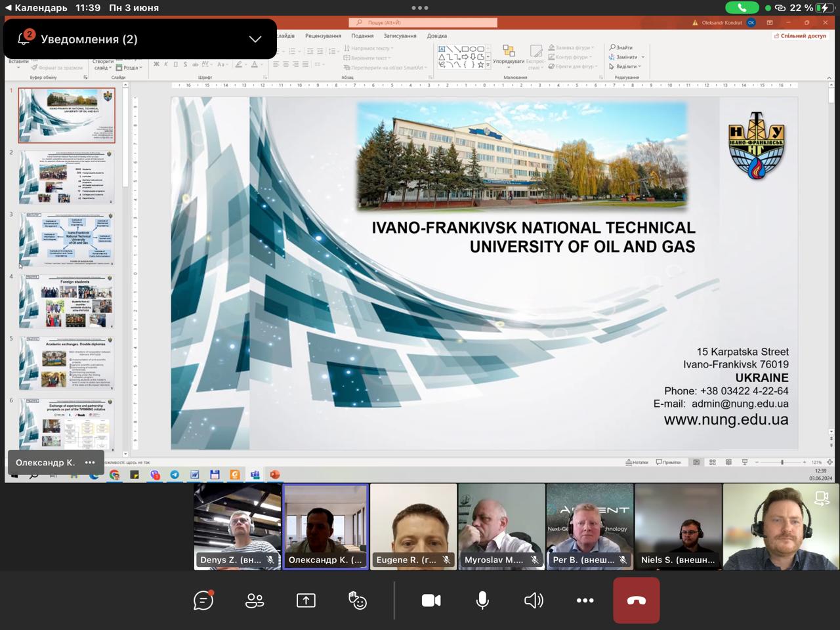Screen dimensions: 840x630
Task: Click the Windows Start button in shared taskbar
Action: pos(14,474)
